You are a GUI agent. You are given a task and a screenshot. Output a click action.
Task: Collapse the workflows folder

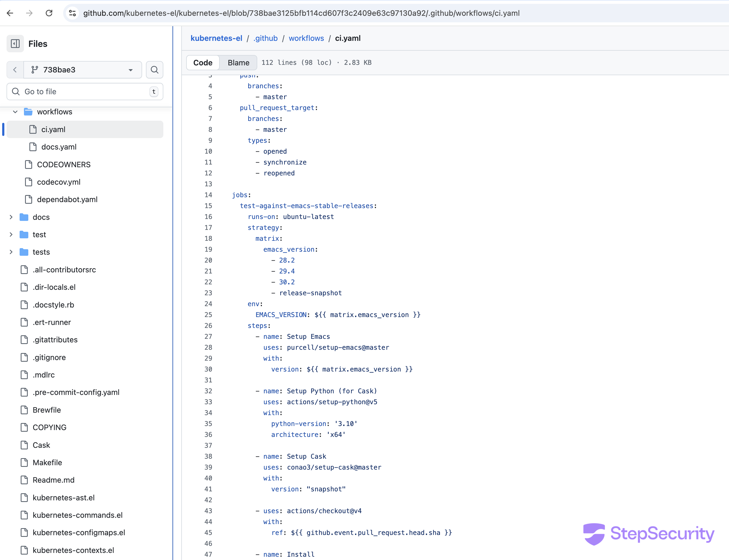(x=15, y=112)
